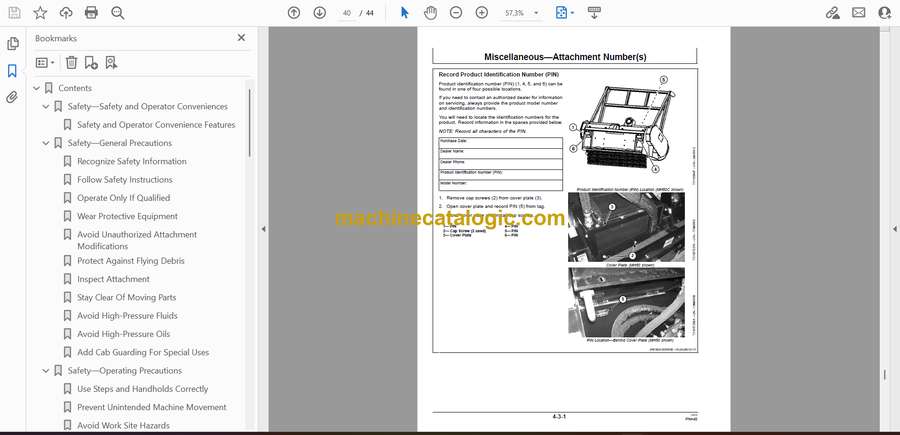The image size is (900, 435).
Task: Activate the hand pan tool
Action: click(430, 13)
